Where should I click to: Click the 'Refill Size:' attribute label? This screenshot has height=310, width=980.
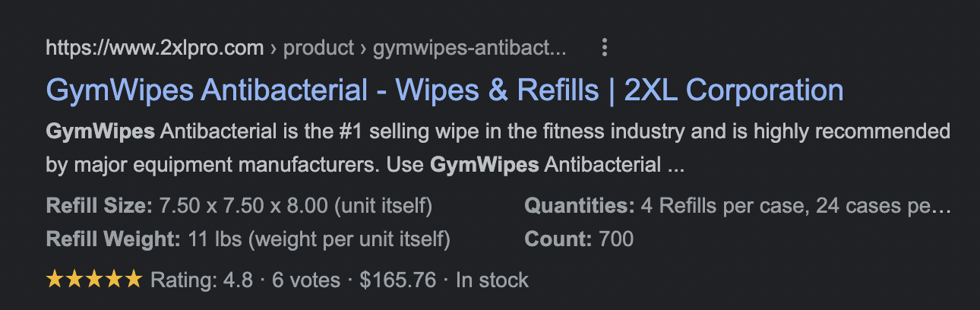point(100,206)
